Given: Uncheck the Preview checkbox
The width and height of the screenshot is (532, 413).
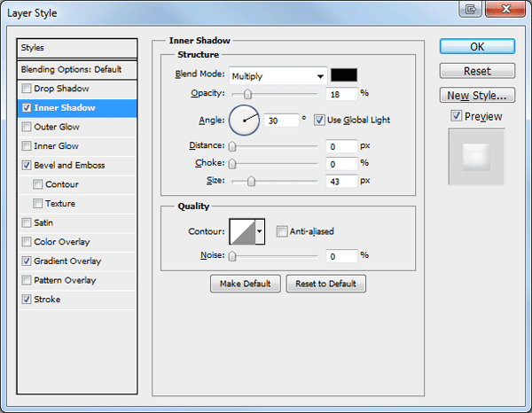Looking at the screenshot, I should pyautogui.click(x=457, y=115).
